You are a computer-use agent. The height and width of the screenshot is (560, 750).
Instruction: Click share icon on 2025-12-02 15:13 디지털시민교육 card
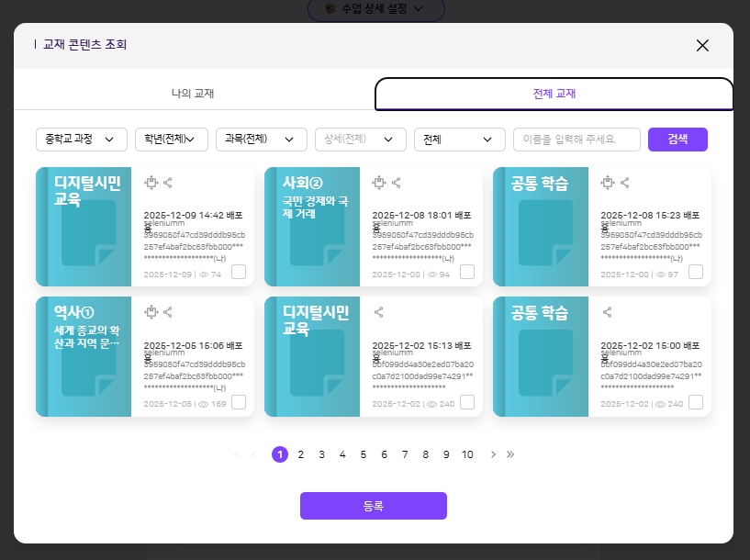379,312
